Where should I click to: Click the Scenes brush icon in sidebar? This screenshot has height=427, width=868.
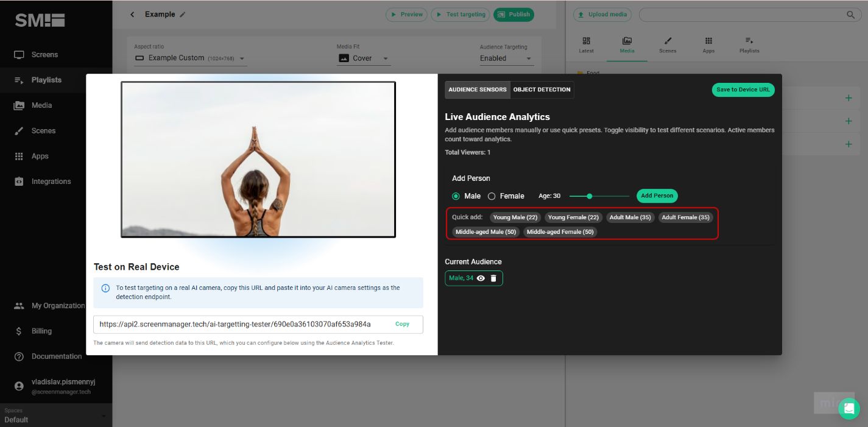19,130
